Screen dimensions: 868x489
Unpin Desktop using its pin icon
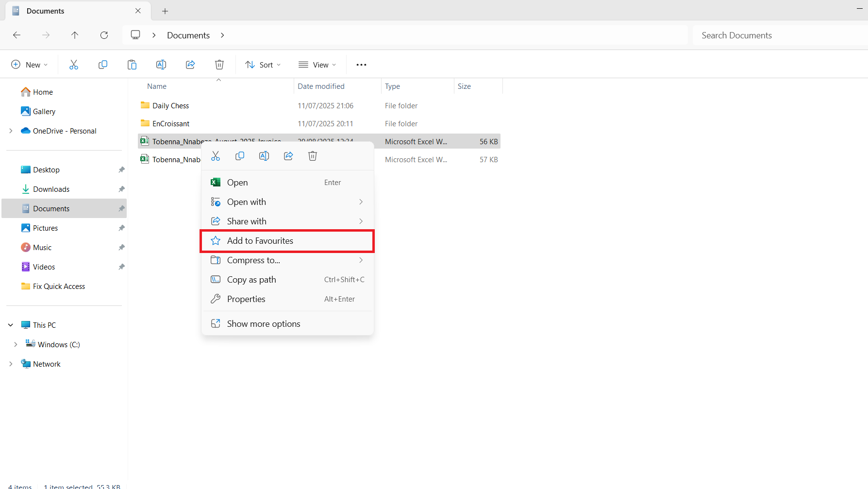[x=121, y=169]
